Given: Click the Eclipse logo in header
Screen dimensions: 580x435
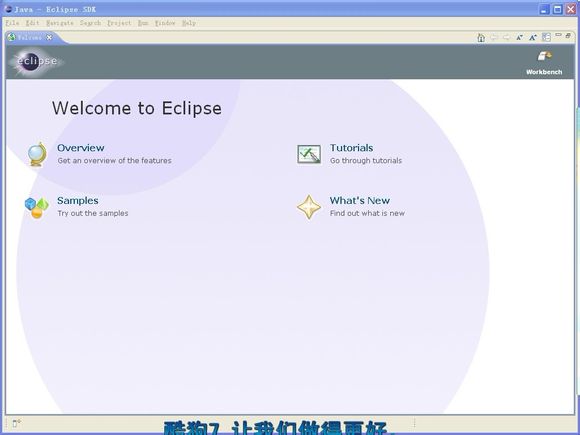Looking at the screenshot, I should tap(36, 61).
